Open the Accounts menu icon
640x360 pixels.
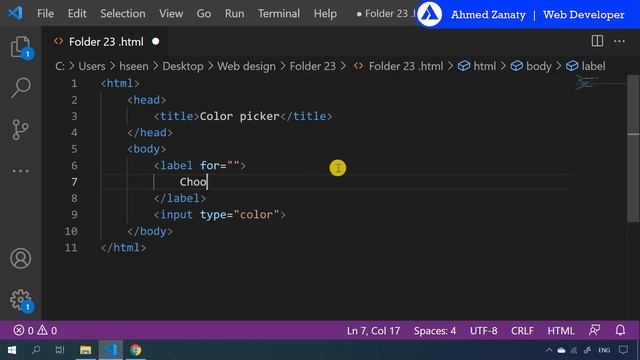(20, 258)
